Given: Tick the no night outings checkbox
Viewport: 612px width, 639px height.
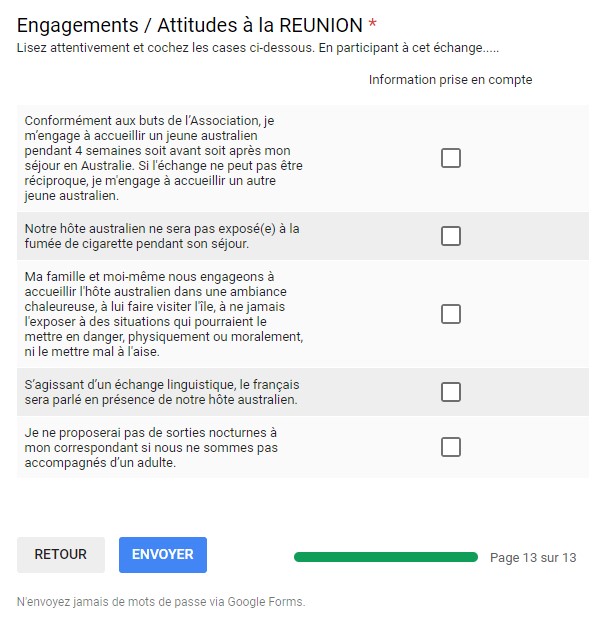Looking at the screenshot, I should click(x=451, y=447).
